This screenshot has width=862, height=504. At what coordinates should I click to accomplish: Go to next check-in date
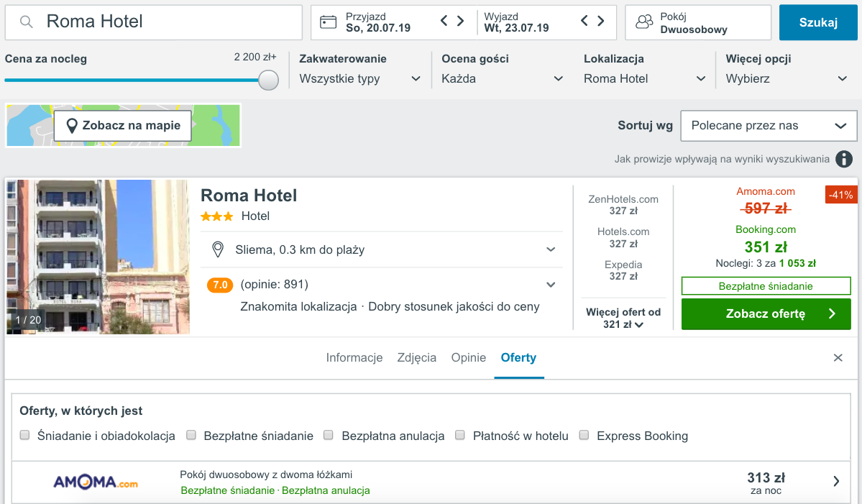point(461,21)
